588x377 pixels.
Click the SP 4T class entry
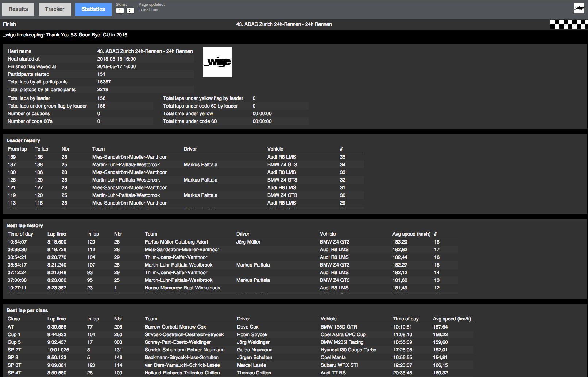15,373
